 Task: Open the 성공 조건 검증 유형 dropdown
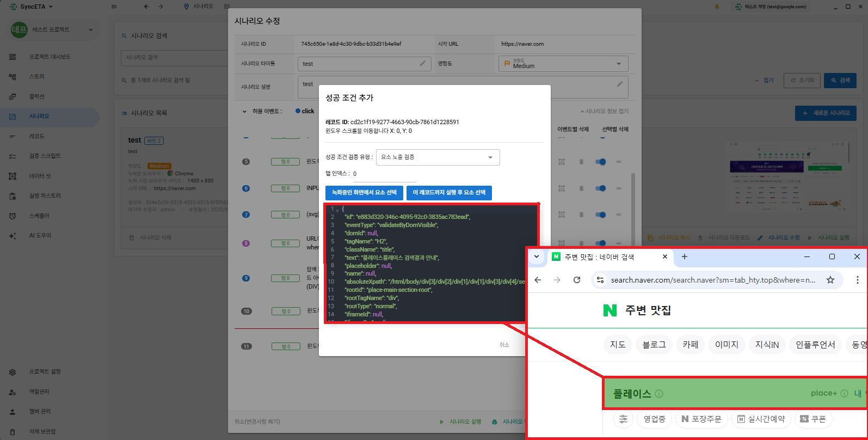click(438, 157)
